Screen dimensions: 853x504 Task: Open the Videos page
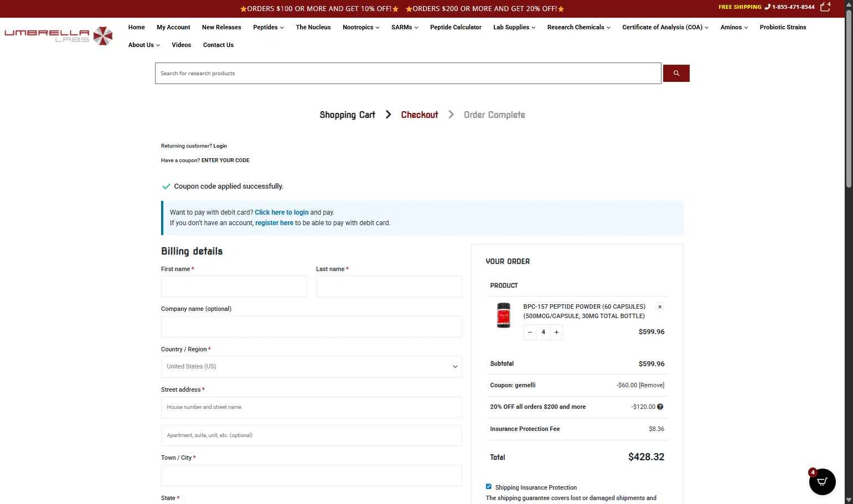(x=181, y=45)
